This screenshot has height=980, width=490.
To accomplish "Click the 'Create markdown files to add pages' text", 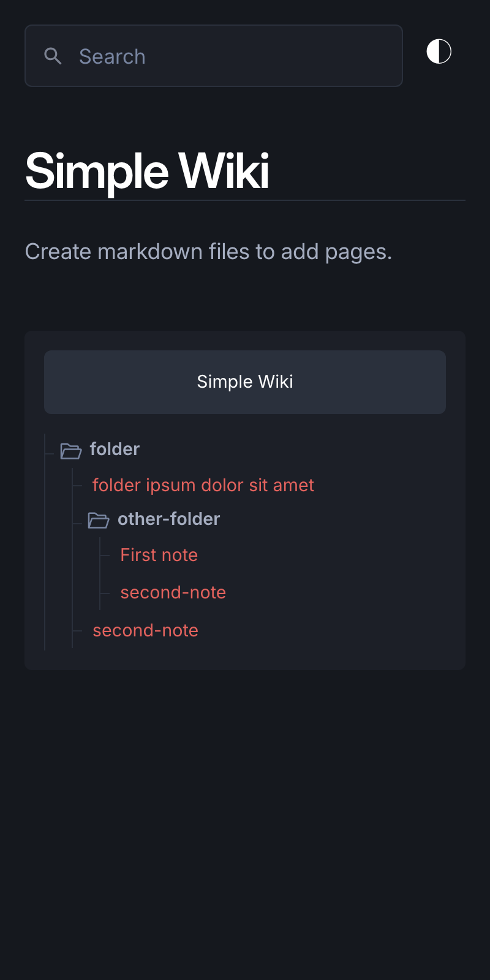I will coord(208,252).
